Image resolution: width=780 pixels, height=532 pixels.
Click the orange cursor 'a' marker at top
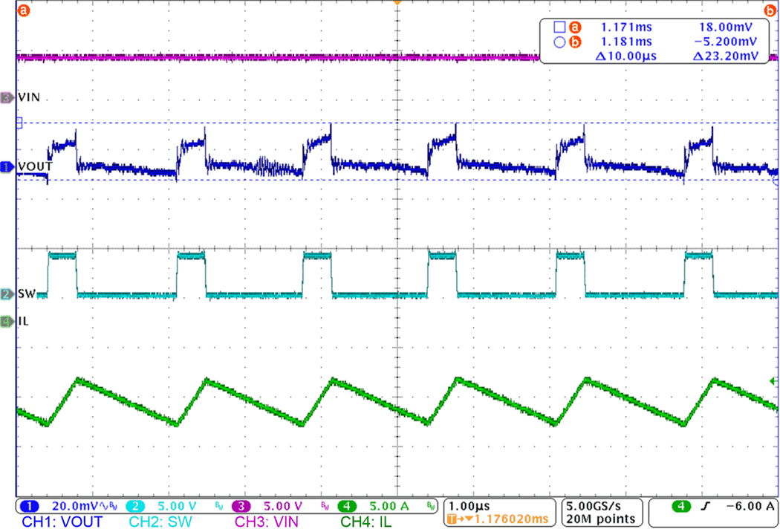click(x=23, y=10)
